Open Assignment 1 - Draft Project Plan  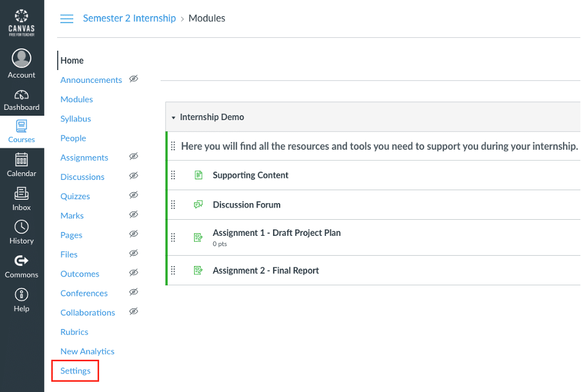(x=276, y=233)
